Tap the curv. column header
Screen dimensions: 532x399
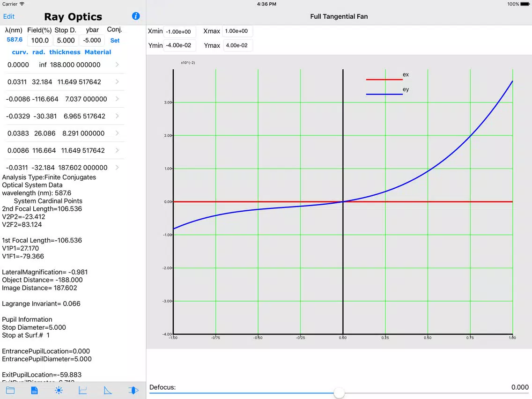point(20,52)
